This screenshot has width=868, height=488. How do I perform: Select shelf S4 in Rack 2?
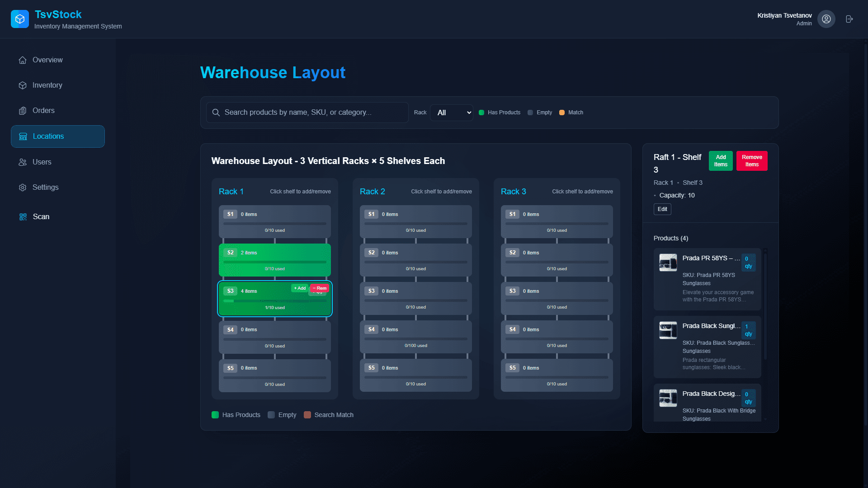pos(415,337)
